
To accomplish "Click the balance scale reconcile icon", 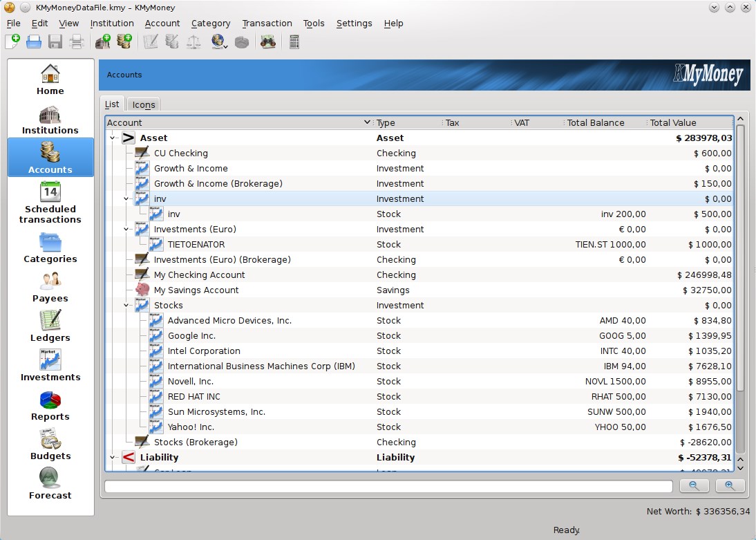I will click(193, 42).
